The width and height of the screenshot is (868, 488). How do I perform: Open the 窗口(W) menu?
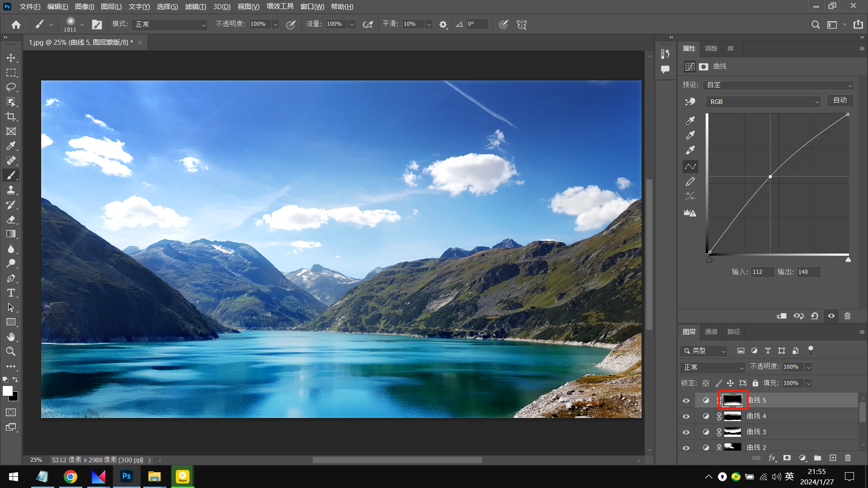click(312, 6)
